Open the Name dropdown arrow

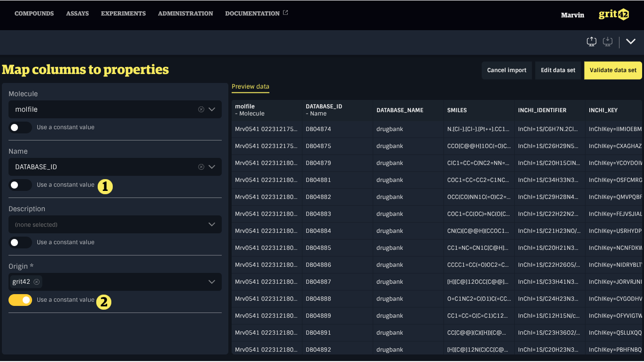point(212,167)
